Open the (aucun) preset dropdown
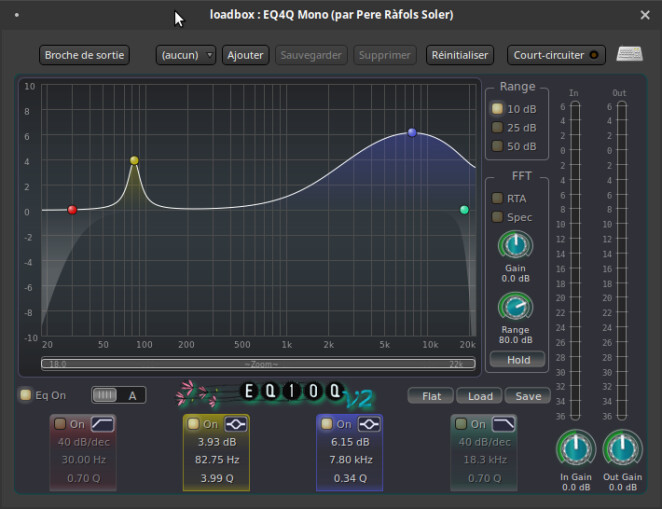662x509 pixels. tap(186, 55)
